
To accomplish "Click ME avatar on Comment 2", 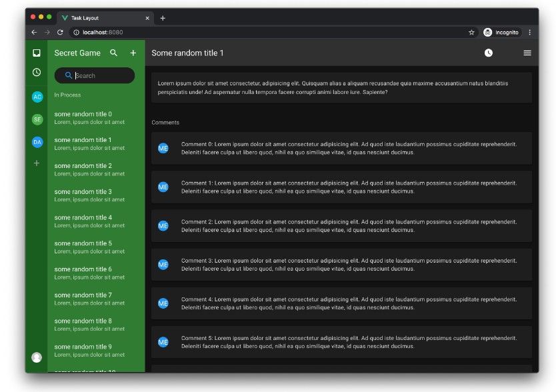I will tap(163, 226).
